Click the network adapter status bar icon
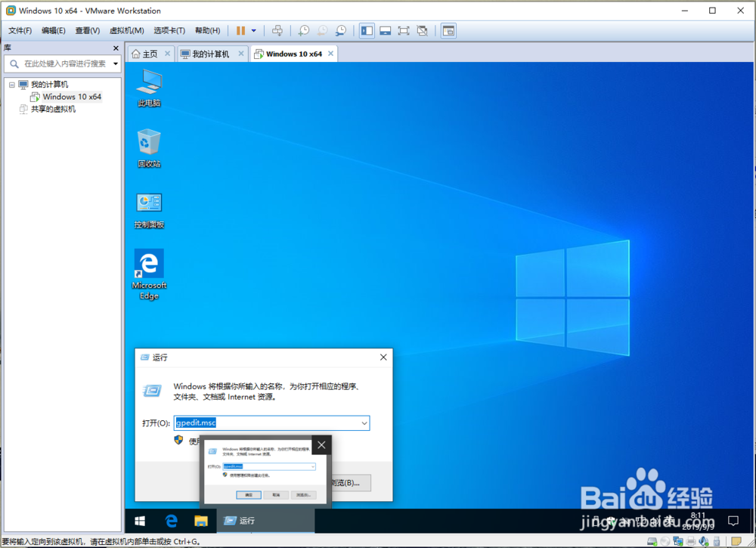This screenshot has height=548, width=756. [x=678, y=541]
